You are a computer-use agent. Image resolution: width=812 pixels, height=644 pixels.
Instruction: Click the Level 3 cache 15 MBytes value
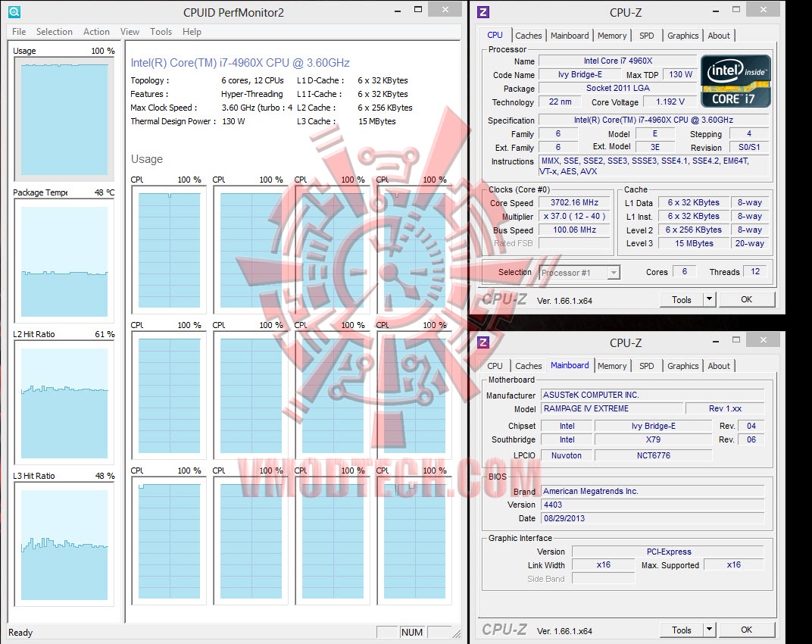point(694,243)
